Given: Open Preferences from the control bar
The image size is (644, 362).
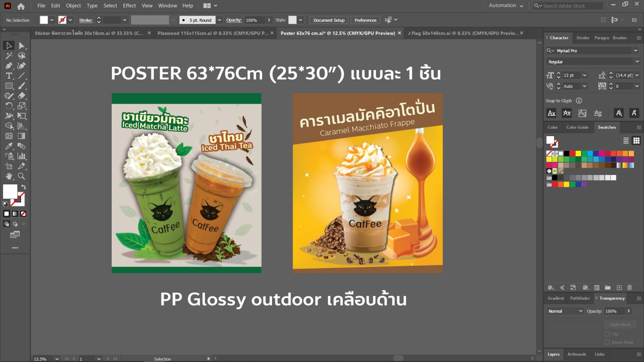Looking at the screenshot, I should coord(365,20).
